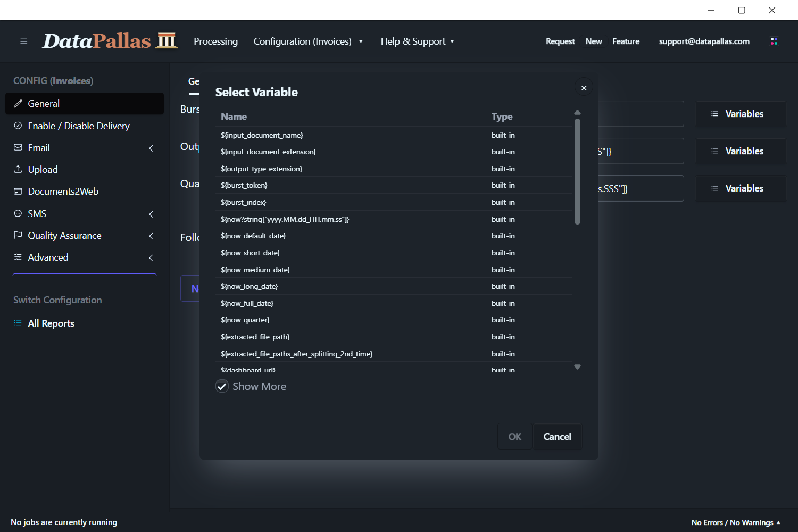Click the Variables button beside s.SSS"]} field
This screenshot has width=798, height=532.
741,188
